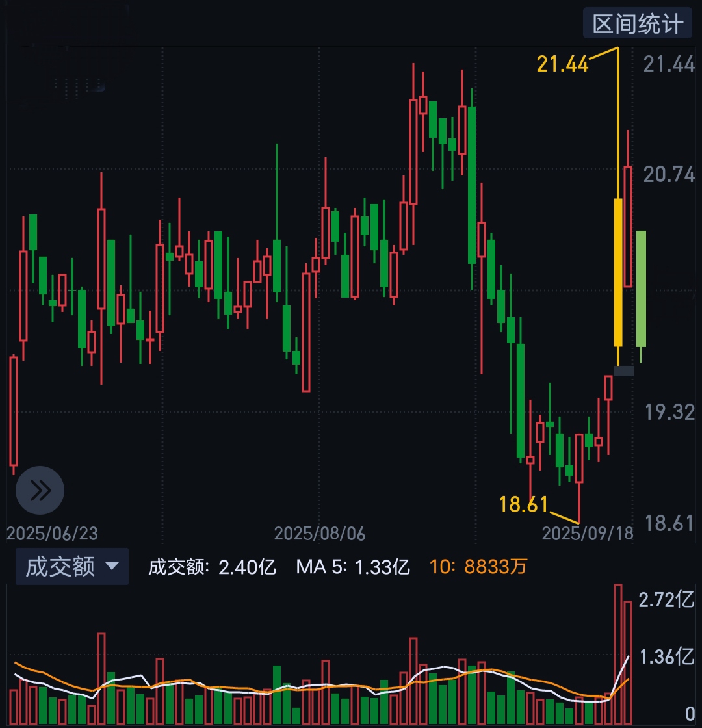
Task: Click the 2025/06/23 date label
Action: click(x=52, y=534)
